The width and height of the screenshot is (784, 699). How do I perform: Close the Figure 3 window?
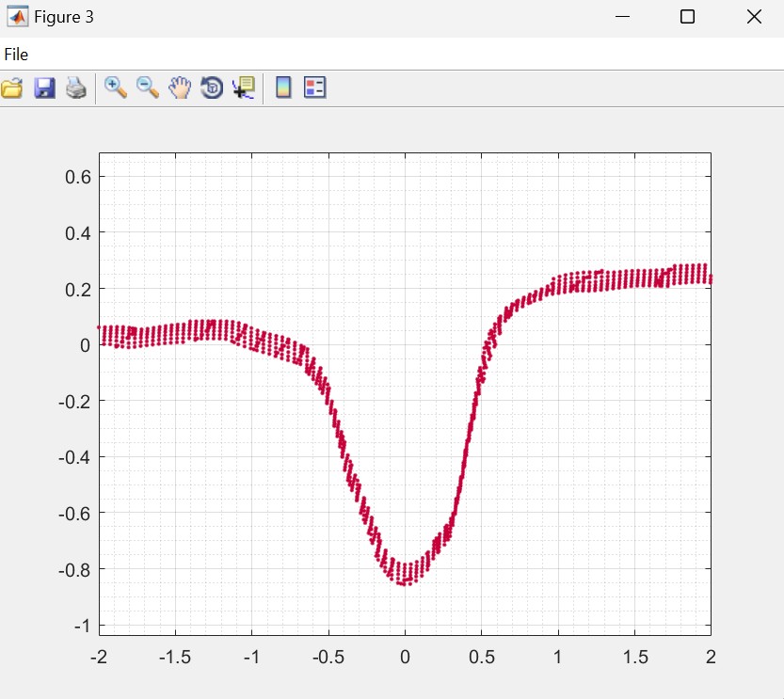753,17
